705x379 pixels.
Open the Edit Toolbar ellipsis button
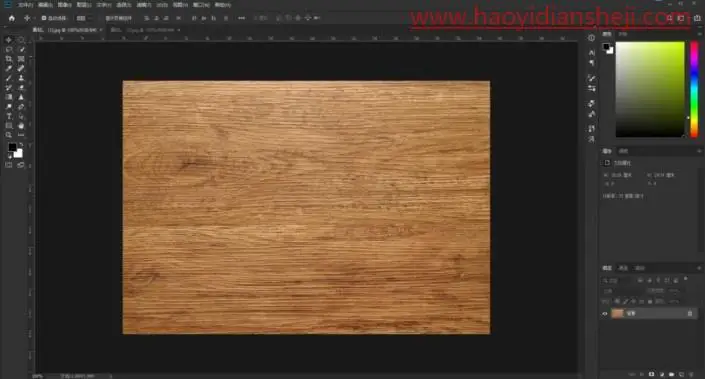(21, 135)
